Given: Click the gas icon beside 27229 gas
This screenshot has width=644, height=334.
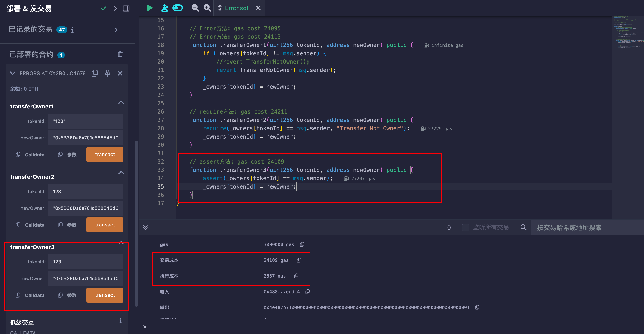Looking at the screenshot, I should tap(423, 129).
